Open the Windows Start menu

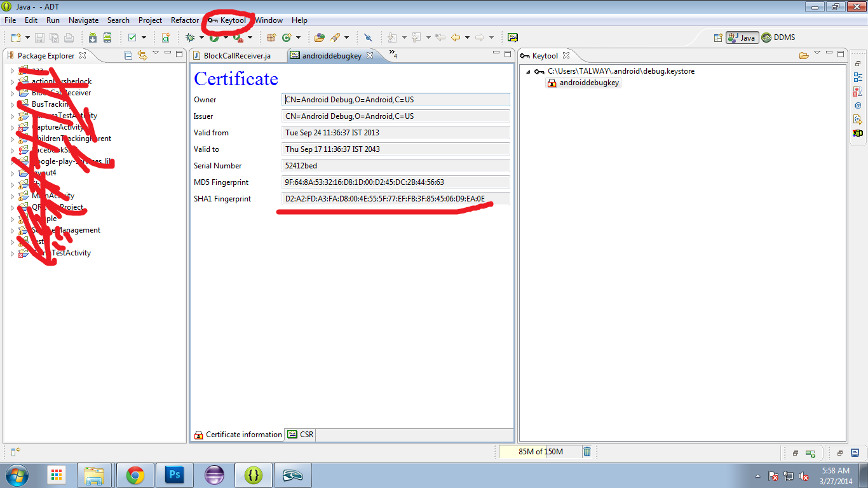pyautogui.click(x=17, y=475)
